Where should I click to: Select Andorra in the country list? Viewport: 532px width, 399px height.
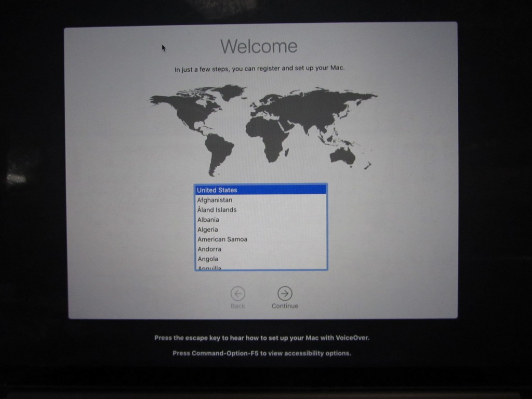click(x=261, y=249)
